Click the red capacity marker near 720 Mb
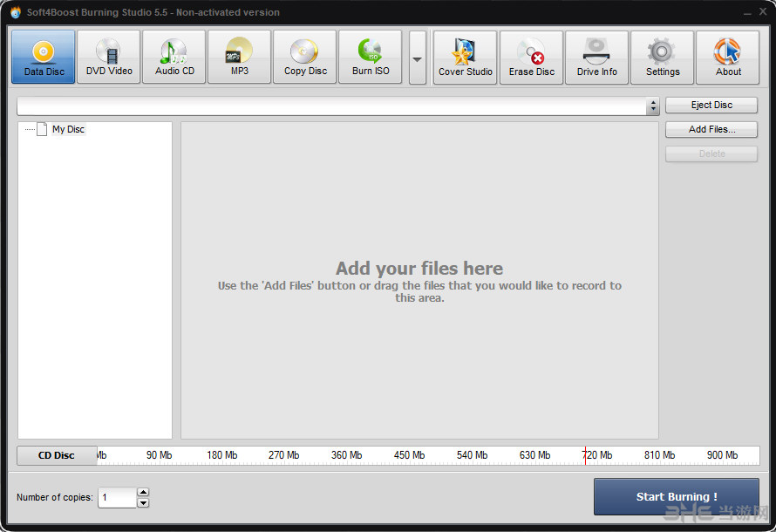Viewport: 776px width, 532px height. coord(585,455)
